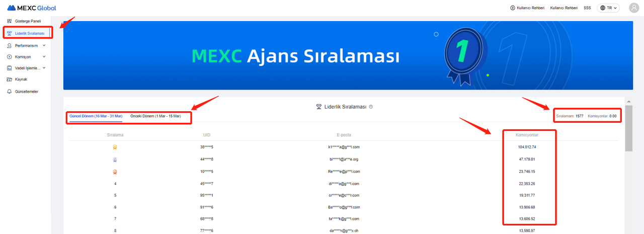Click the commission value 13,606.52
This screenshot has width=644, height=234.
[527, 219]
